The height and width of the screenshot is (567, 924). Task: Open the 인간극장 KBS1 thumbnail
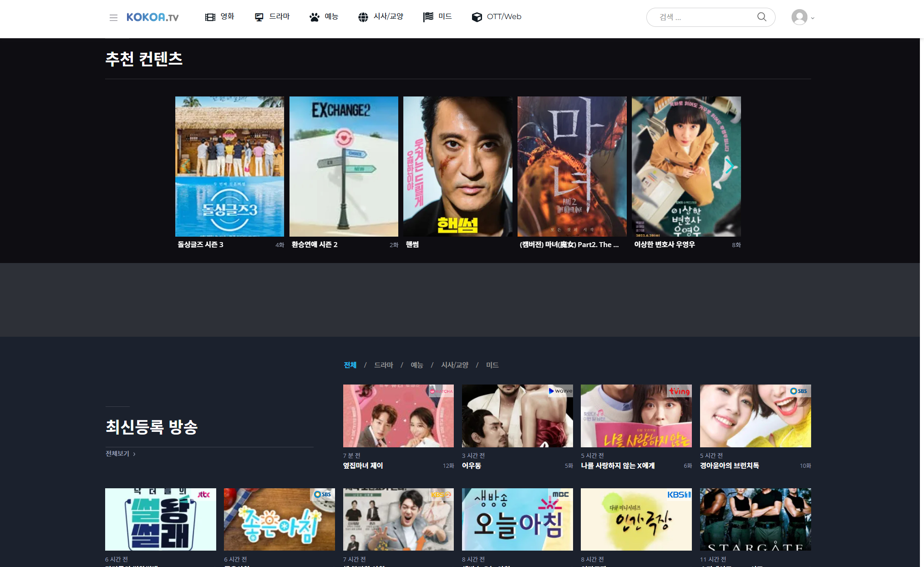click(636, 520)
